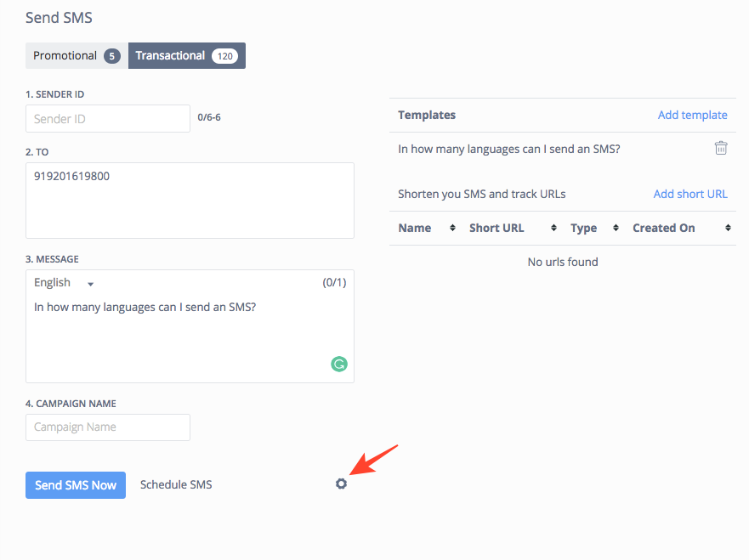749x560 pixels.
Task: Focus the Campaign Name field
Action: [x=108, y=427]
